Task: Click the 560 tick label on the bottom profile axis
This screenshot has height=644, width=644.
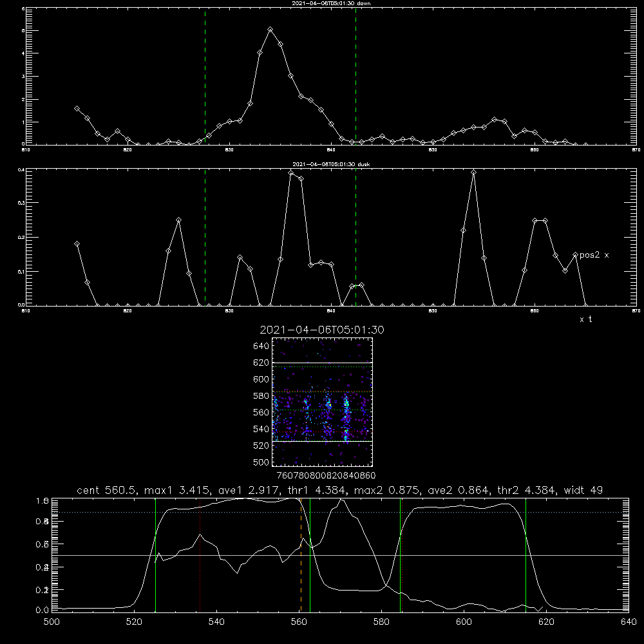Action: tap(299, 622)
